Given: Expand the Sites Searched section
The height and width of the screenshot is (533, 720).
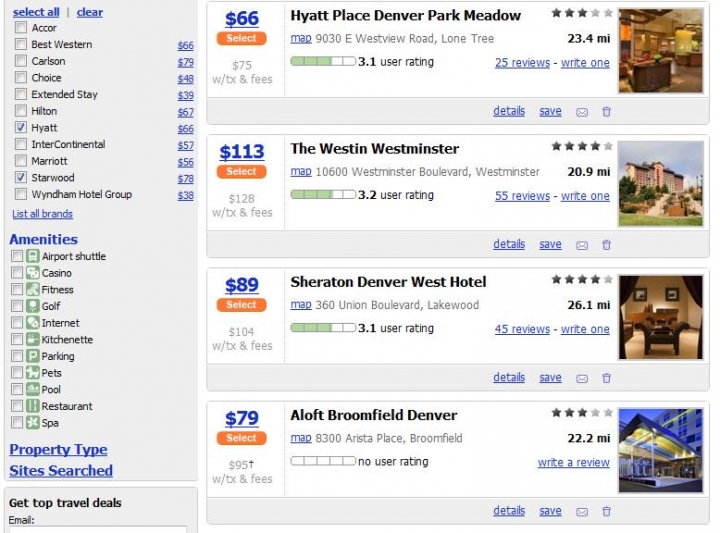Looking at the screenshot, I should (x=61, y=471).
